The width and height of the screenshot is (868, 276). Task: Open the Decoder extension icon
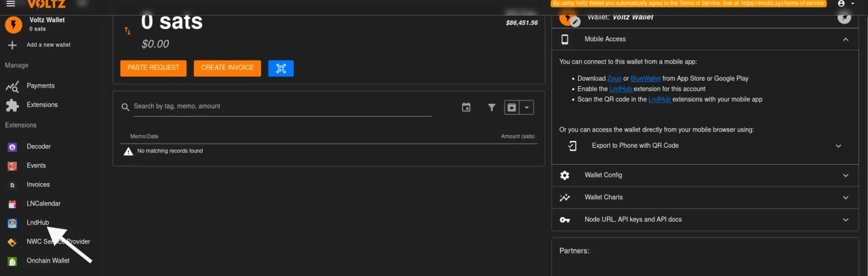point(12,146)
